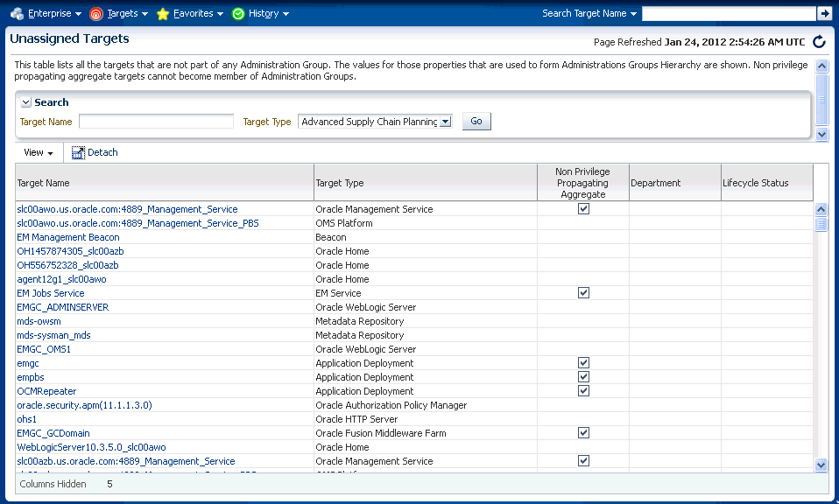Open EM Jobs Service link

pyautogui.click(x=50, y=293)
